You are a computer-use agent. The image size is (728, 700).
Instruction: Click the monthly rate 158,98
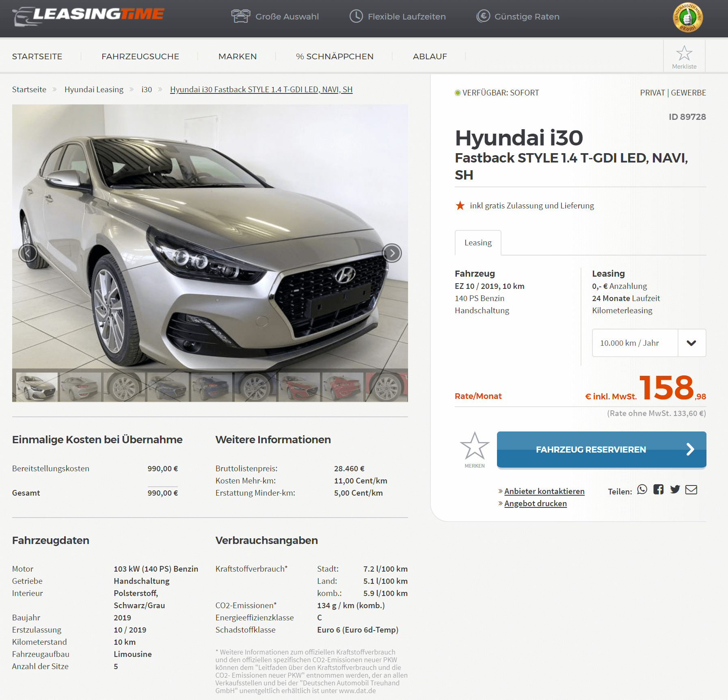coord(672,388)
